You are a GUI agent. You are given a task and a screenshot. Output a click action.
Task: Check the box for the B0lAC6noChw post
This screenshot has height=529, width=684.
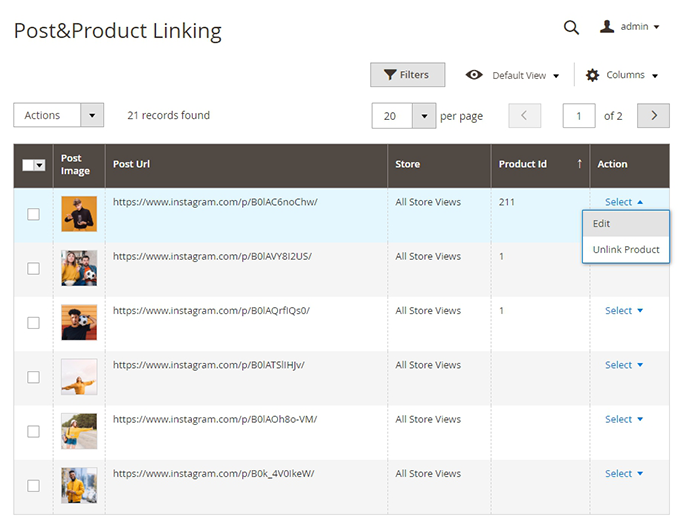point(33,214)
